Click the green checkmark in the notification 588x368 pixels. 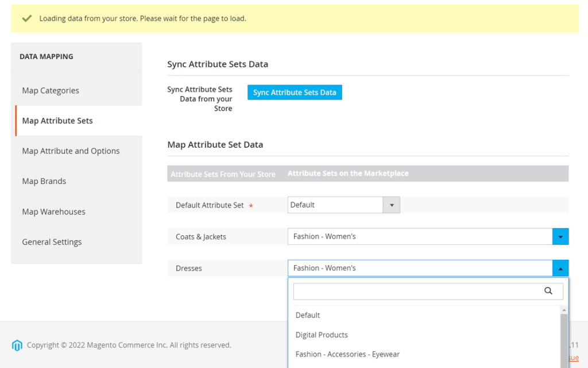26,18
